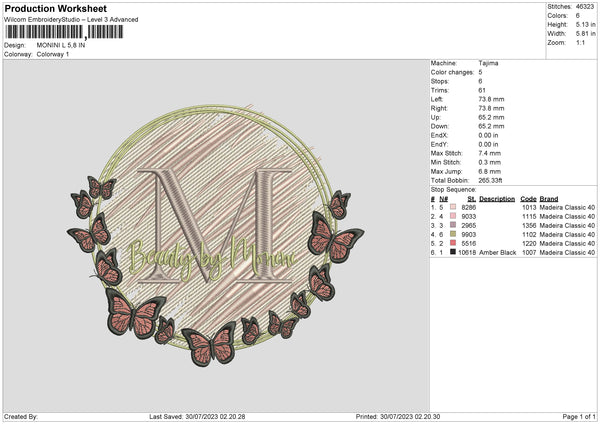Viewport: 600px width, 424px height.
Task: Click the "Page 1 of 1" footer text
Action: [579, 416]
